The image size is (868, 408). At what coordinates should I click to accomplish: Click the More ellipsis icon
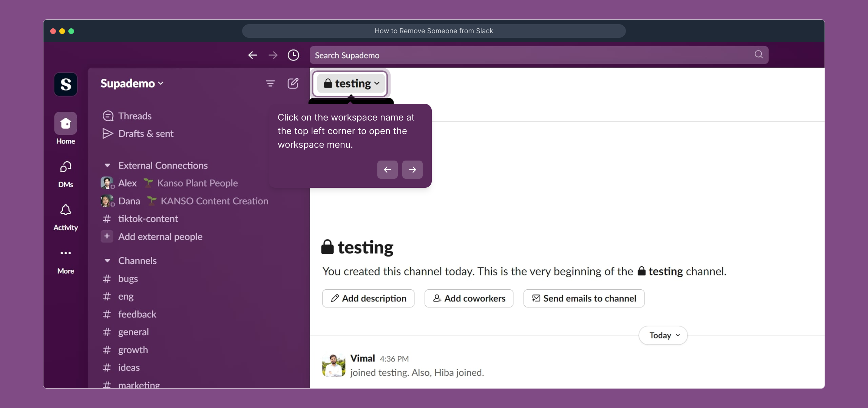click(x=65, y=253)
